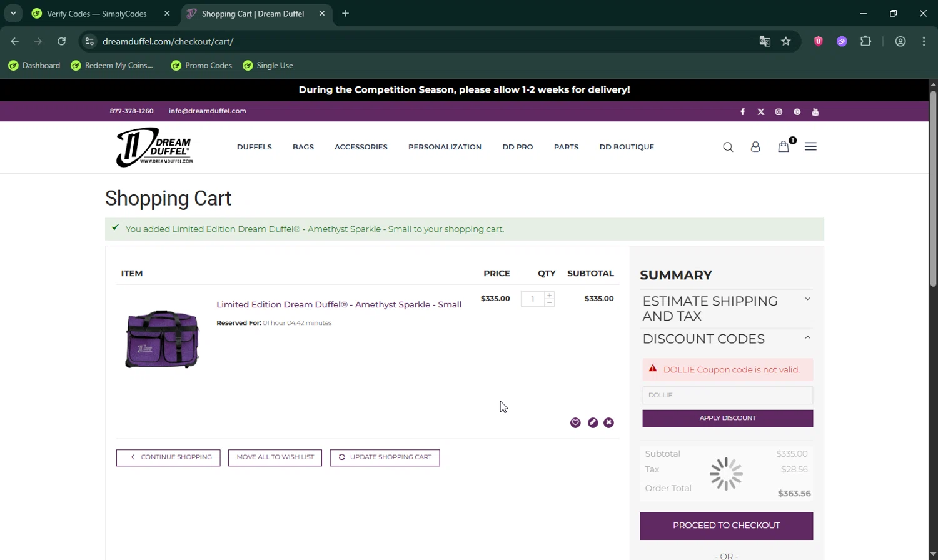Open Amethyst Sparkle Small product link
The width and height of the screenshot is (938, 560).
click(x=339, y=305)
